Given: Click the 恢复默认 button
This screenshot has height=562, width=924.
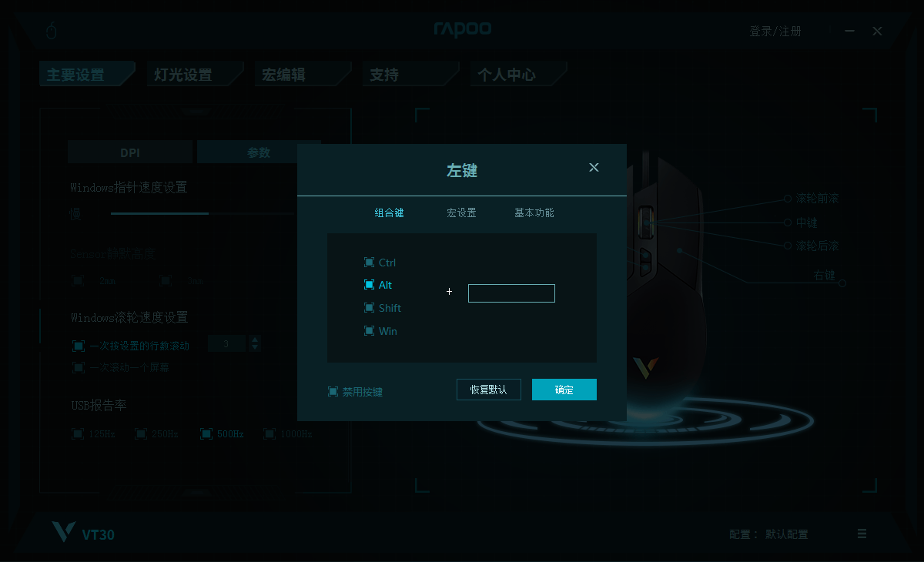Looking at the screenshot, I should click(x=488, y=390).
